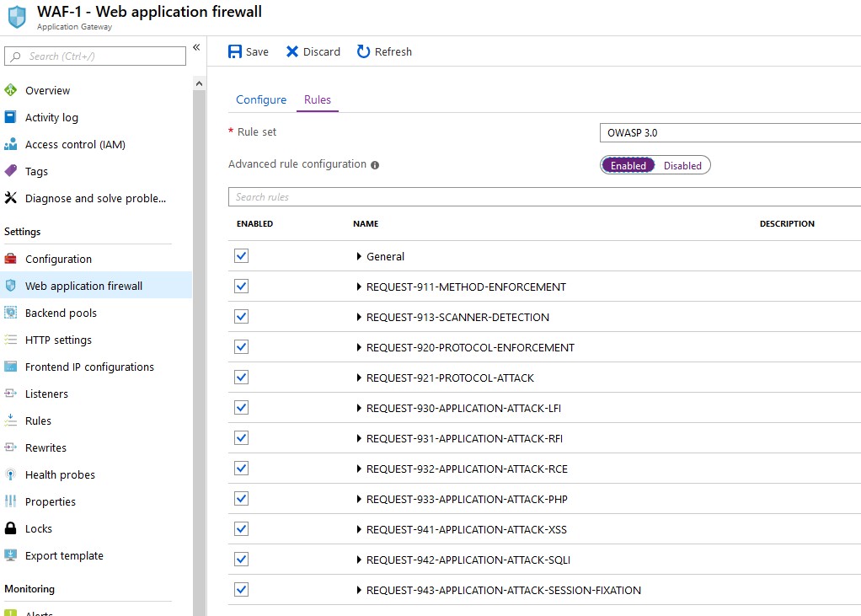Viewport: 861px width, 616px height.
Task: Click the Frontend IP configurations icon
Action: pyautogui.click(x=10, y=367)
